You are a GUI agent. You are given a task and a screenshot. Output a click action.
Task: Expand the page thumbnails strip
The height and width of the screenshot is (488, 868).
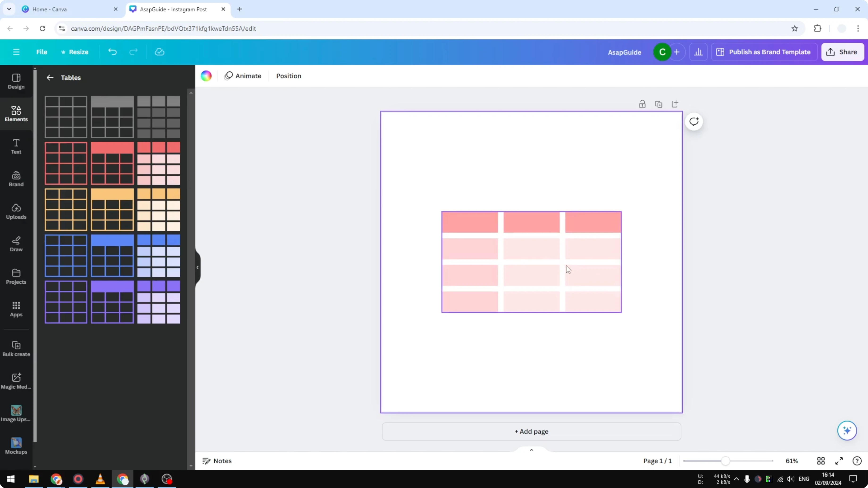point(531,450)
